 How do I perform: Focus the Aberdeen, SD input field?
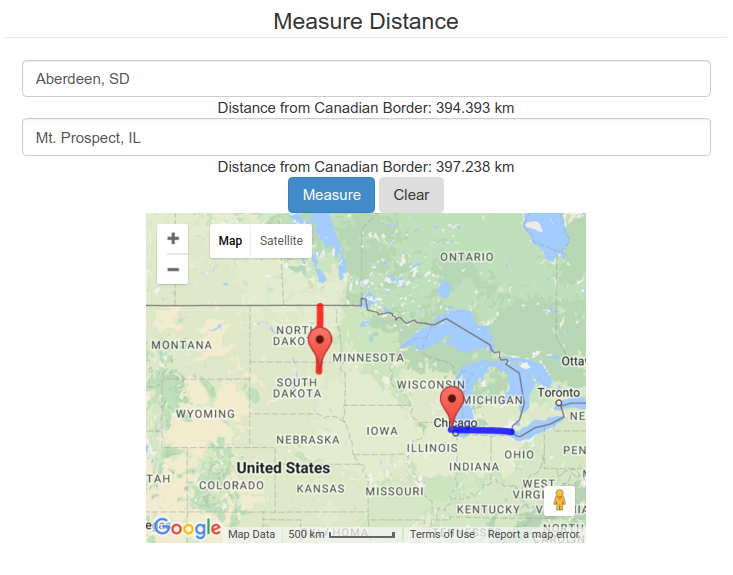366,79
